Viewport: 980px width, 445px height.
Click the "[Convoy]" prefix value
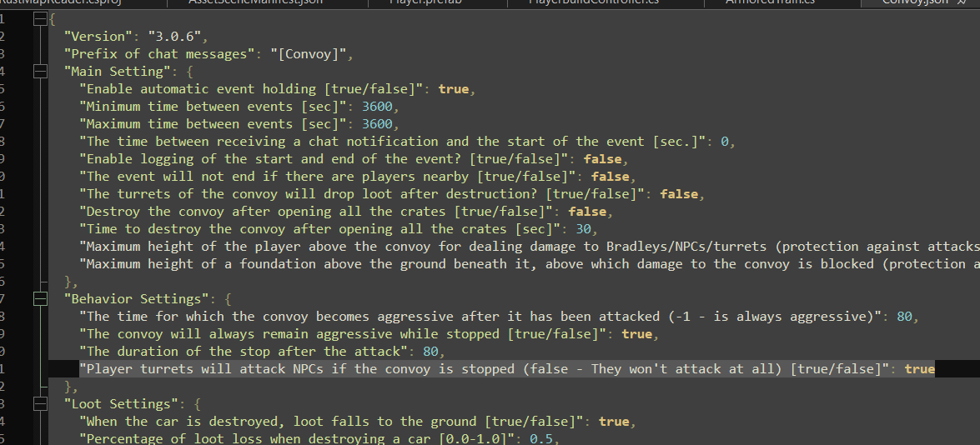click(309, 54)
